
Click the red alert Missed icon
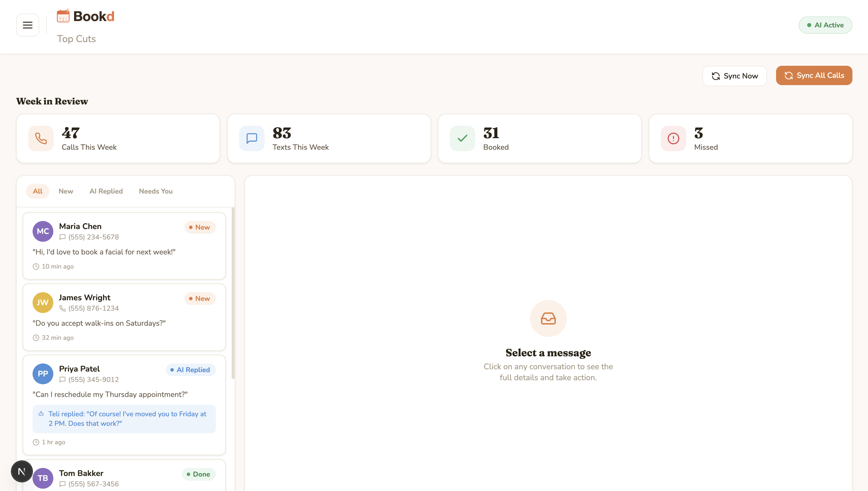click(x=673, y=138)
